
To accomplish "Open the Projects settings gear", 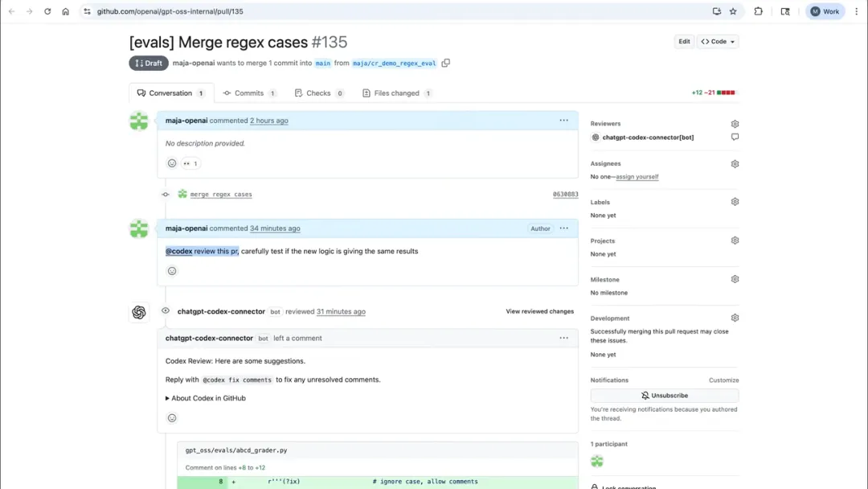I will [735, 241].
